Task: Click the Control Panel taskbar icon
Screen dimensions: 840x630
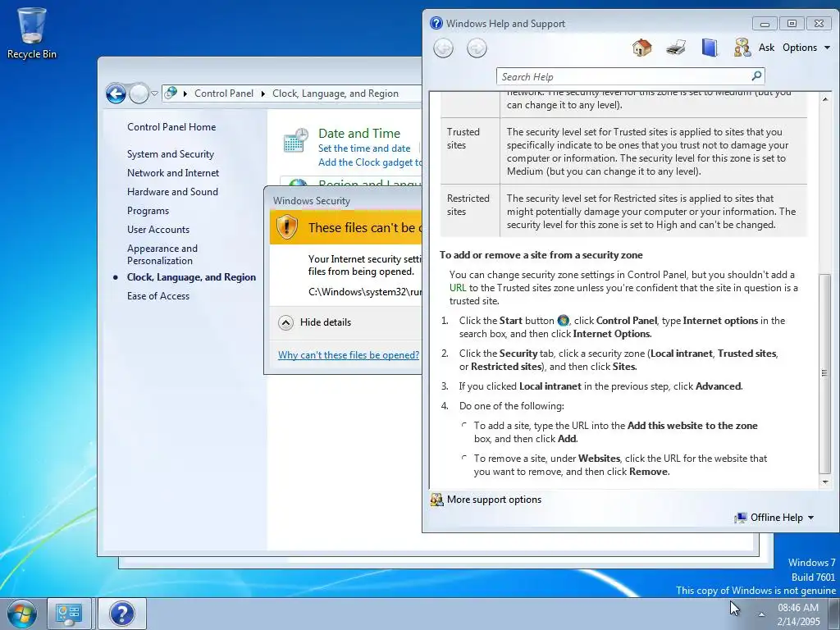Action: (69, 614)
